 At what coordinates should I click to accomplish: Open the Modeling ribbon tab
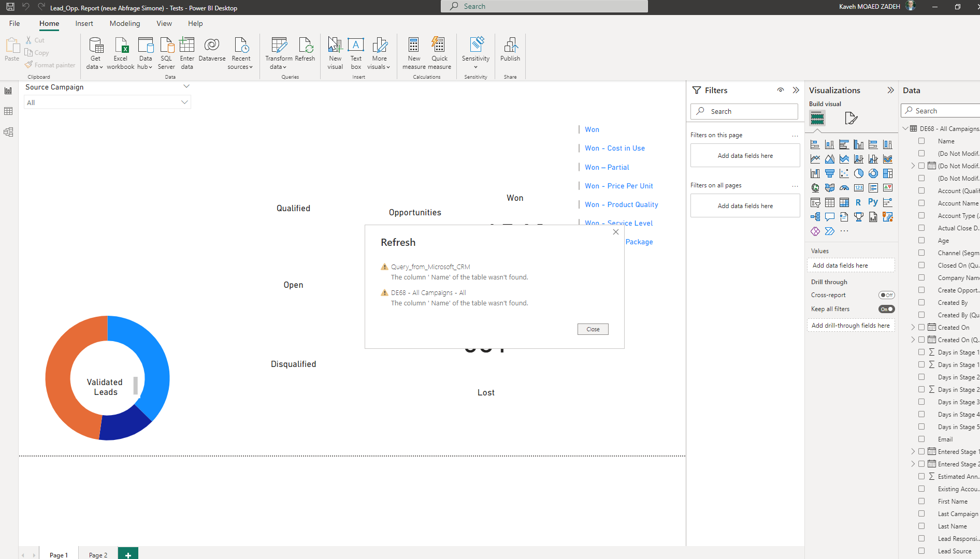pyautogui.click(x=125, y=23)
